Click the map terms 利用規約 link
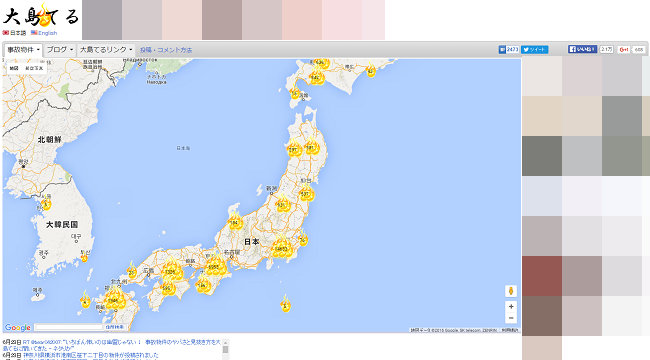Viewport: 650px width, 360px height. click(x=509, y=330)
